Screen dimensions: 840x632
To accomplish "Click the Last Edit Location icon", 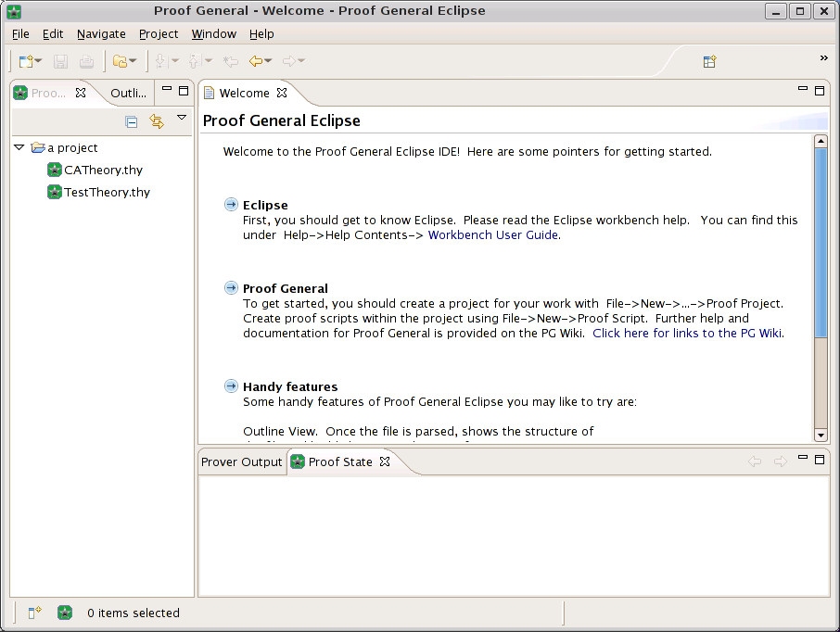I will (x=231, y=61).
